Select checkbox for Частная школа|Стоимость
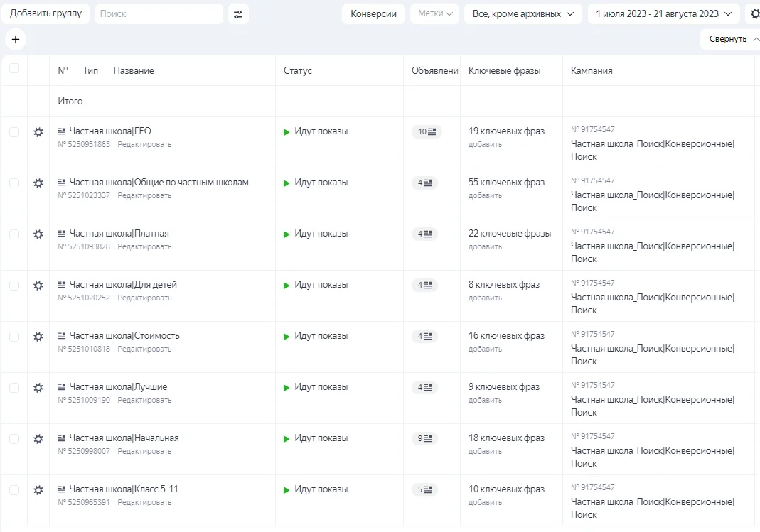This screenshot has height=532, width=760. (x=14, y=337)
